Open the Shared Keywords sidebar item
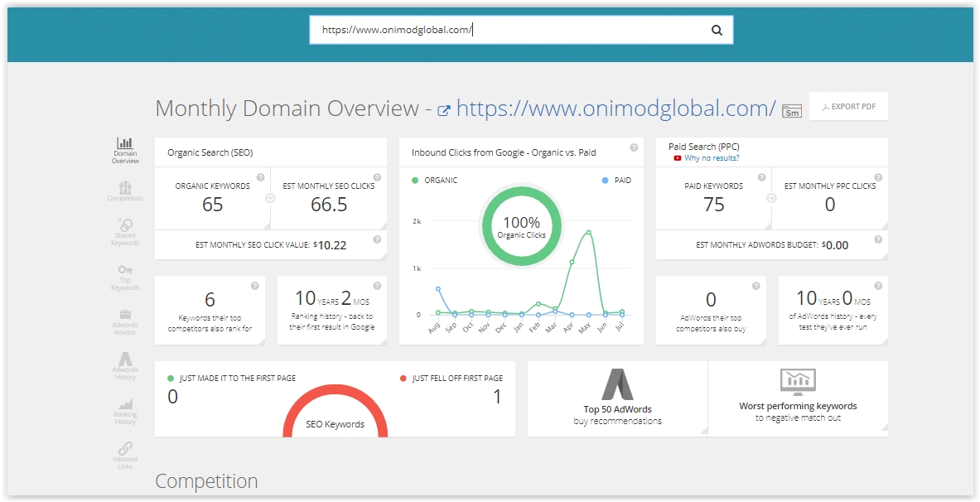Screen dimensions: 980x502 pyautogui.click(x=125, y=232)
